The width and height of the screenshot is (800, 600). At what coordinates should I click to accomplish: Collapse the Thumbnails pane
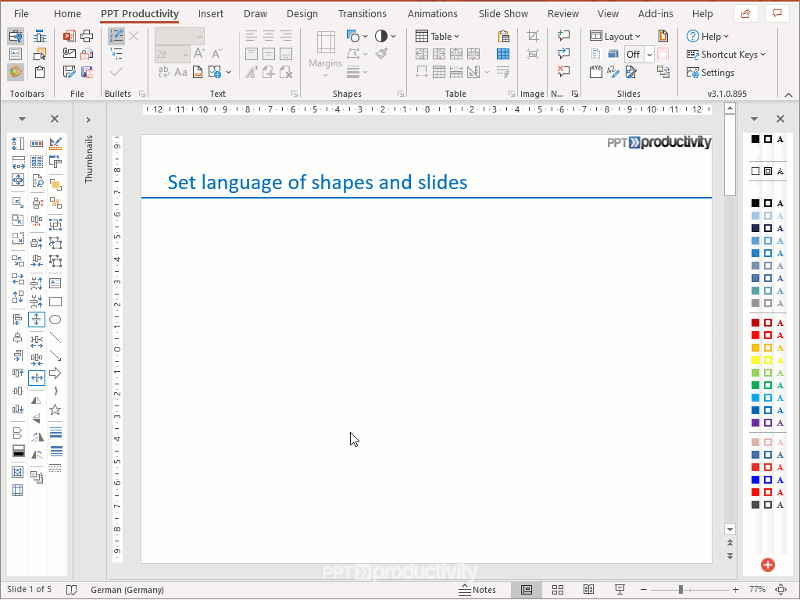[88, 117]
